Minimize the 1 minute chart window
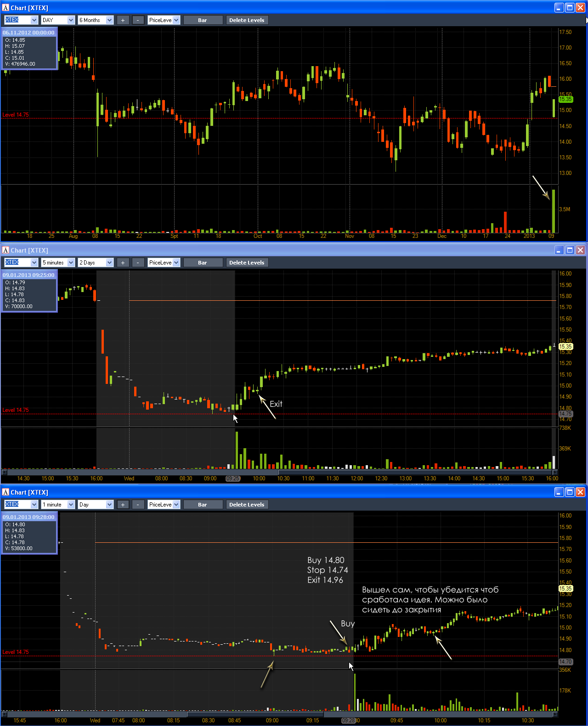588x726 pixels. pos(559,492)
